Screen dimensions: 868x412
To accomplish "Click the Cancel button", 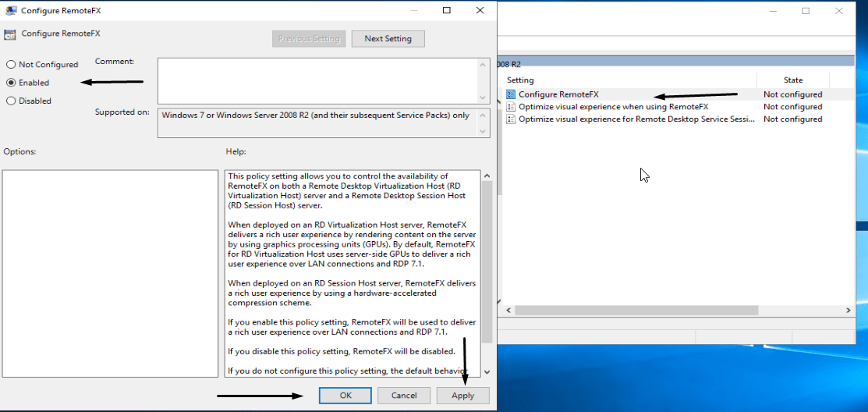I will tap(404, 396).
